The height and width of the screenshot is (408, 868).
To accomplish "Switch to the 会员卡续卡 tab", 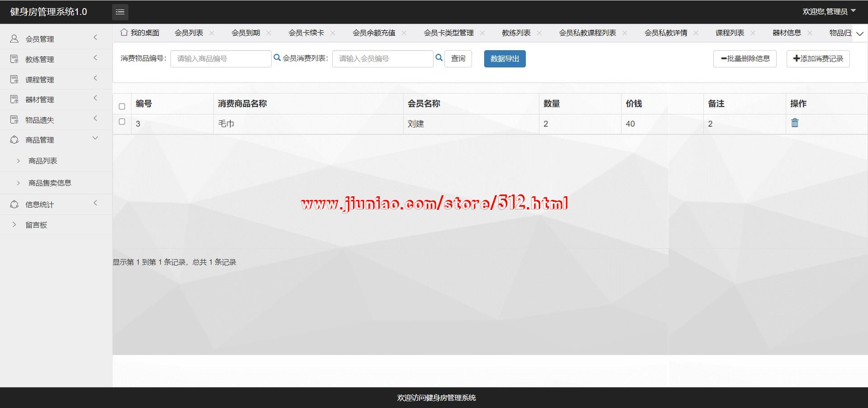I will coord(306,33).
